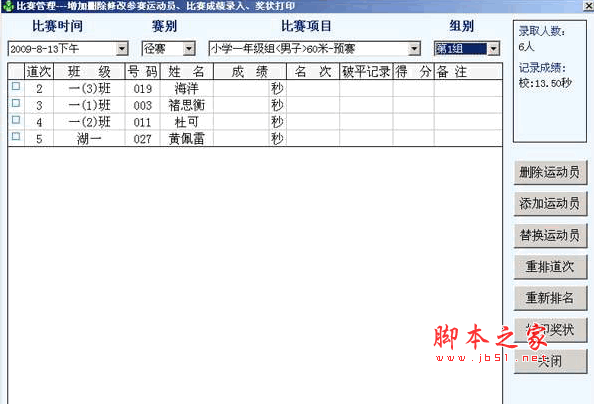
Task: Tick the checkbox for lane 2 海洋
Action: [16, 86]
